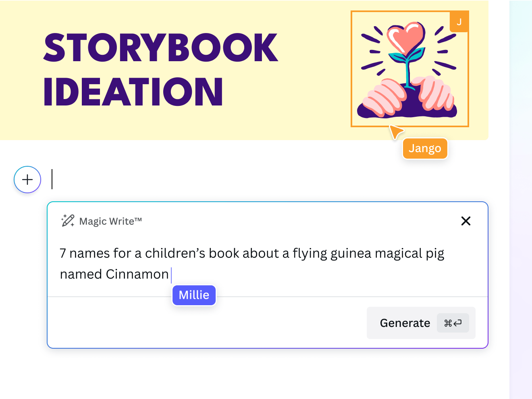The width and height of the screenshot is (532, 399).
Task: Click the X to dismiss Magic Write
Action: 466,221
